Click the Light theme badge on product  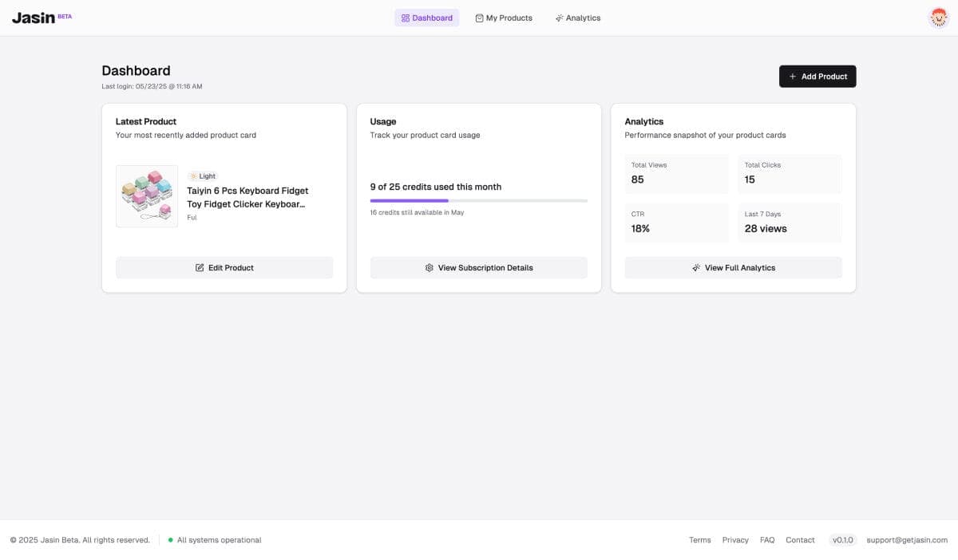click(x=203, y=176)
